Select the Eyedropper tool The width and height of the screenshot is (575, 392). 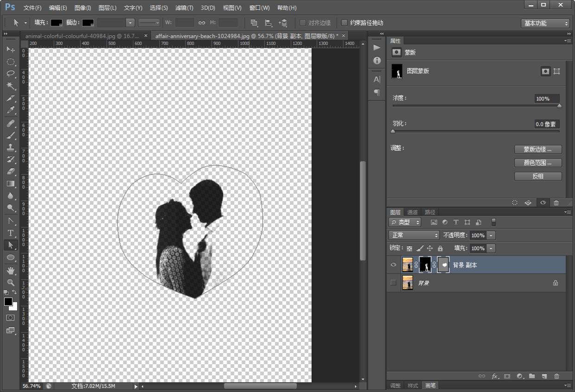tap(10, 110)
